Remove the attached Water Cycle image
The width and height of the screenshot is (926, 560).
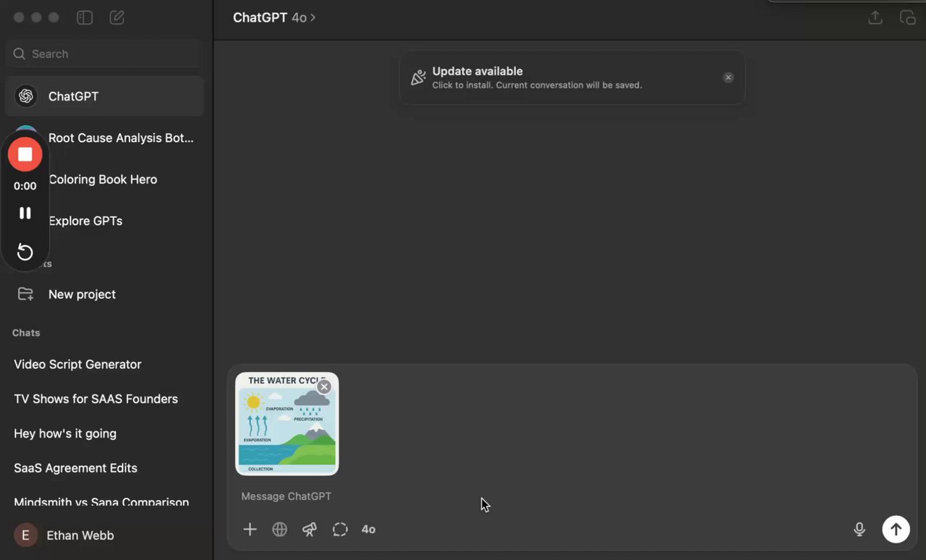coord(324,387)
